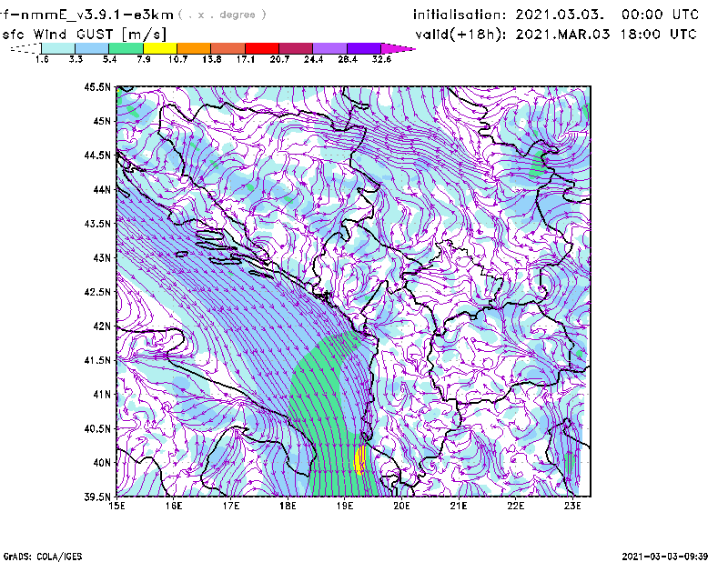
Task: Click the 45N latitude label
Action: pyautogui.click(x=102, y=121)
